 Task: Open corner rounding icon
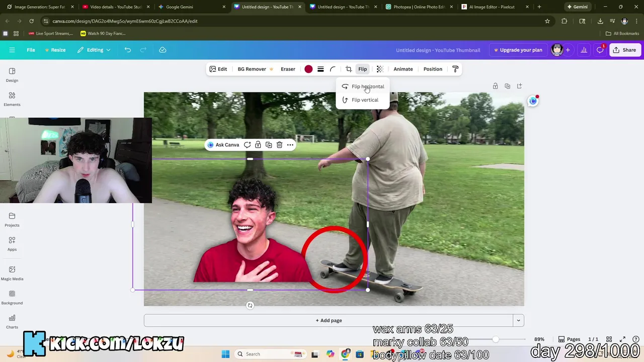pyautogui.click(x=333, y=69)
